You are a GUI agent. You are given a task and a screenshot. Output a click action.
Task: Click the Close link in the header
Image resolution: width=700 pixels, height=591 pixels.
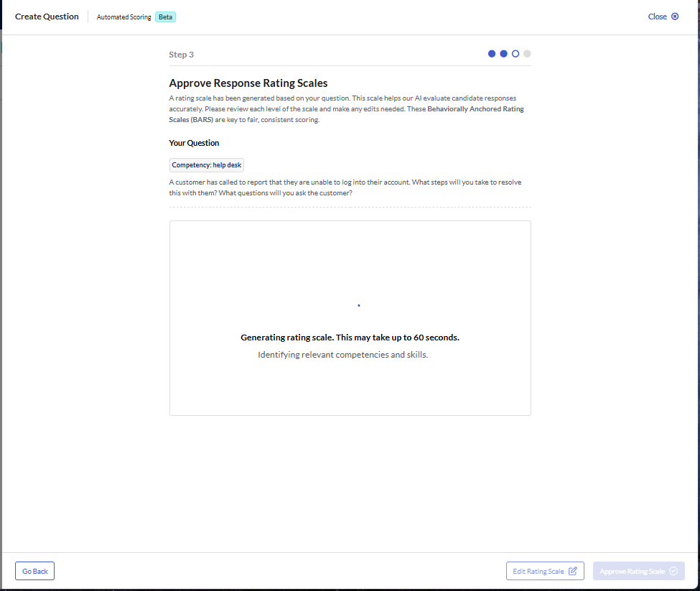point(663,17)
